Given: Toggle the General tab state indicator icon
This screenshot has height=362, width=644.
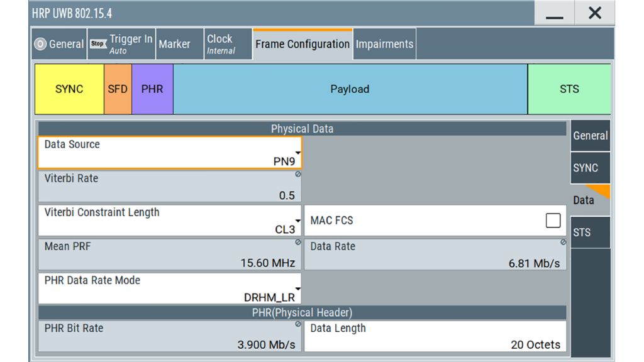Looking at the screenshot, I should (x=40, y=44).
